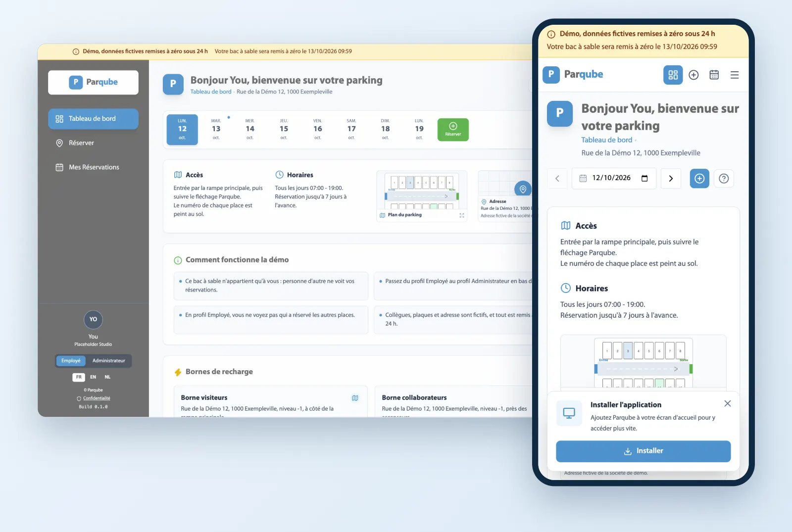Click YO user avatar
This screenshot has width=792, height=532.
click(93, 320)
